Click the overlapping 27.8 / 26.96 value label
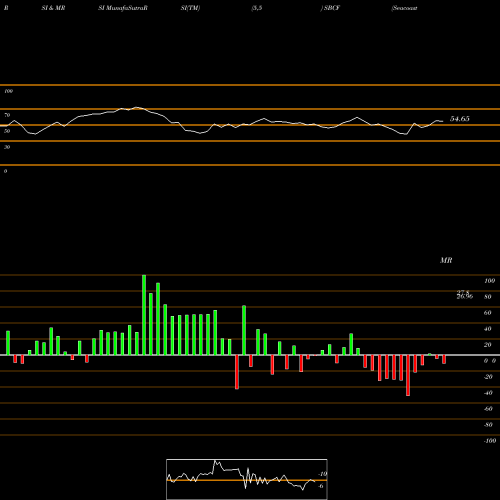The width and height of the screenshot is (500, 500). coord(465,294)
